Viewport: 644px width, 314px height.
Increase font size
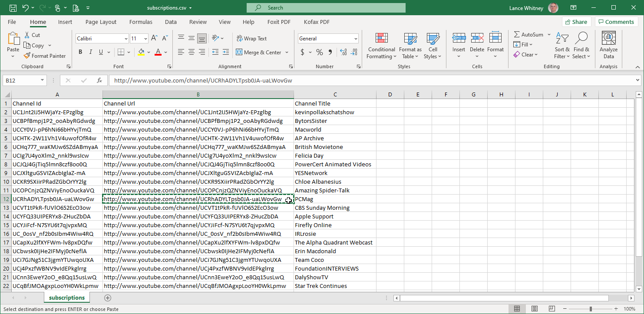(155, 39)
